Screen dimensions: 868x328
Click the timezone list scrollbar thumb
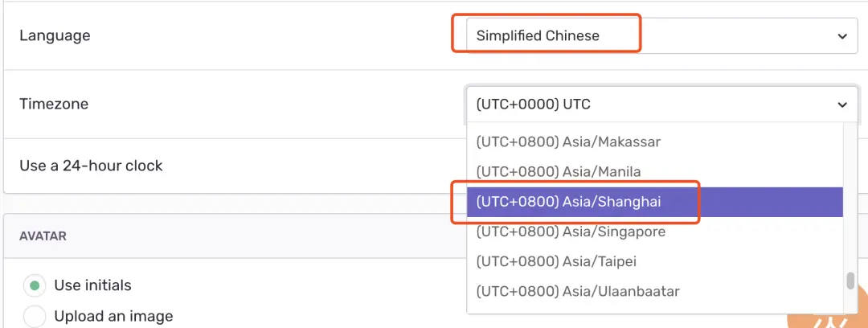pos(850,281)
